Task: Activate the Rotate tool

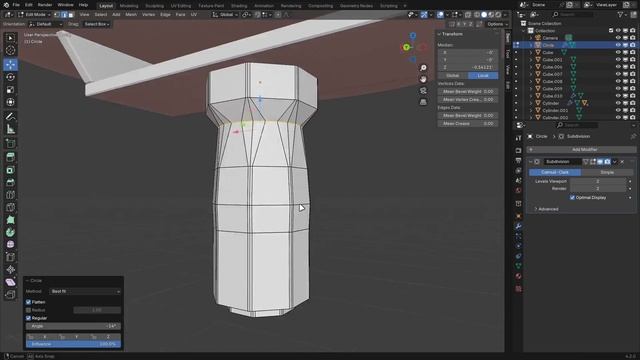Action: 11,77
